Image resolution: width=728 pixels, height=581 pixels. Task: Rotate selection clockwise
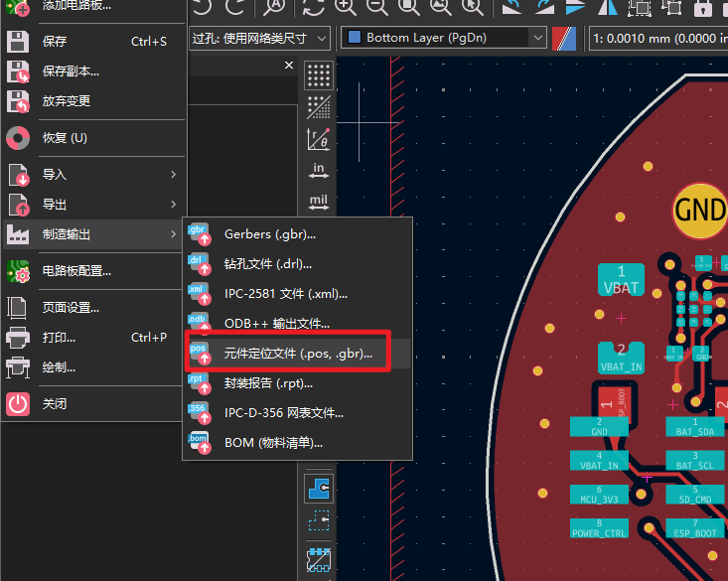(x=543, y=7)
